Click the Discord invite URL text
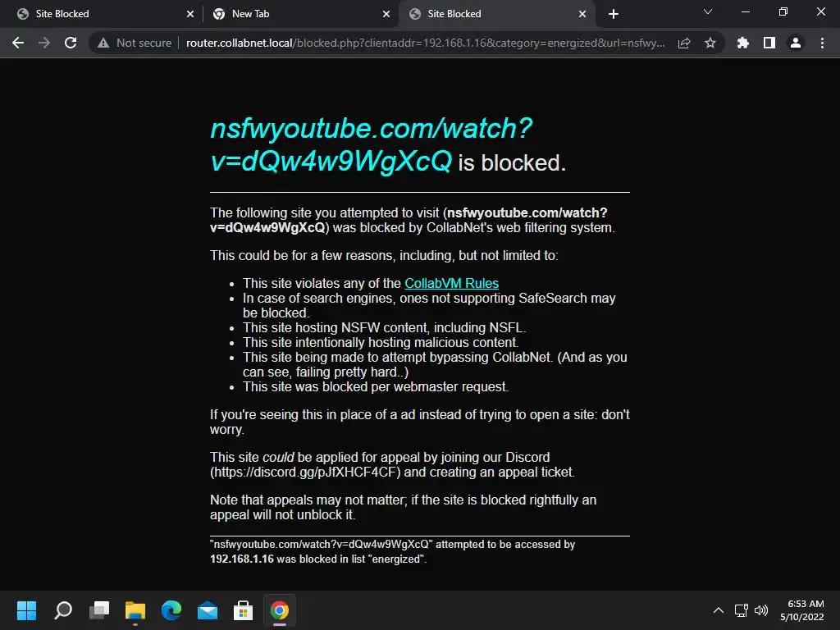840x630 pixels. coord(305,472)
